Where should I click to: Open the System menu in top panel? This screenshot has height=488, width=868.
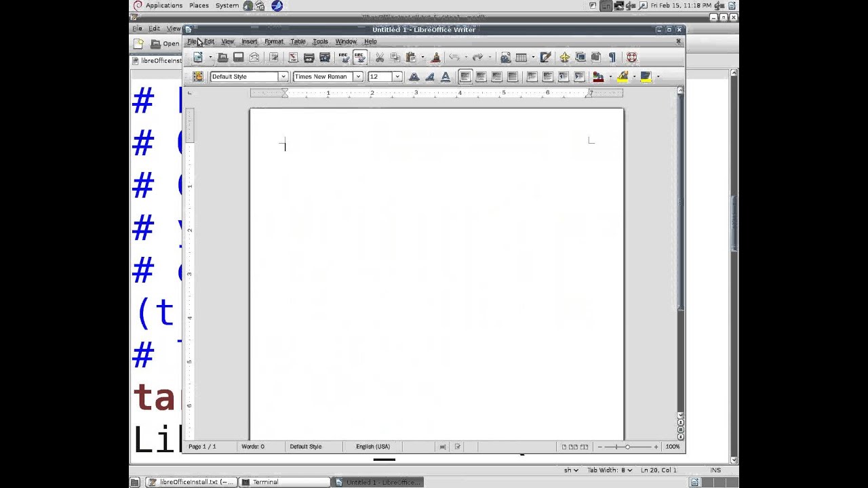(x=227, y=5)
